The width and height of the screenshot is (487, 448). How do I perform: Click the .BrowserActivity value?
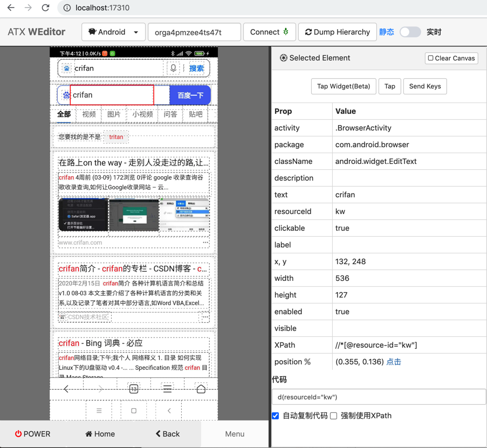point(363,128)
